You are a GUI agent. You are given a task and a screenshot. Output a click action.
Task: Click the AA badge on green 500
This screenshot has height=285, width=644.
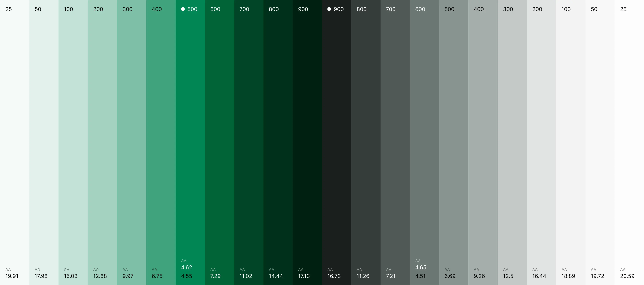pyautogui.click(x=183, y=261)
